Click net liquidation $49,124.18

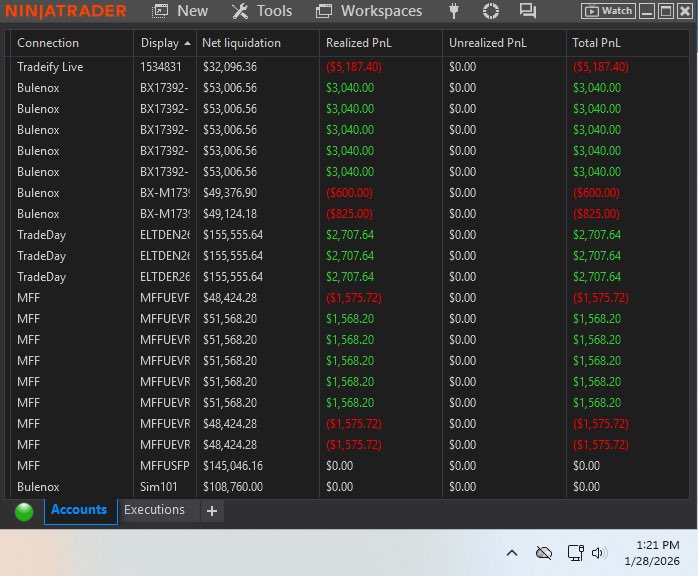(230, 214)
